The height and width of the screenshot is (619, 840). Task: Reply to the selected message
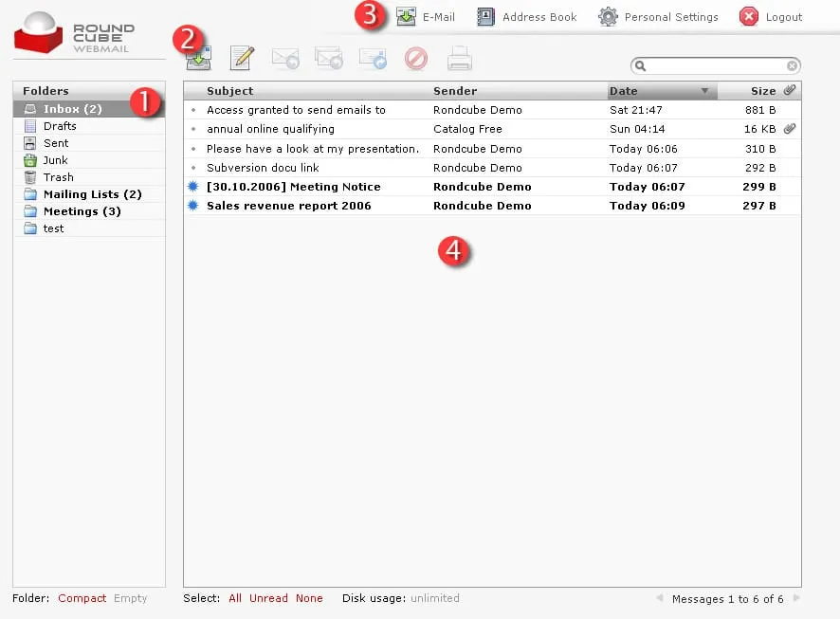coord(285,58)
